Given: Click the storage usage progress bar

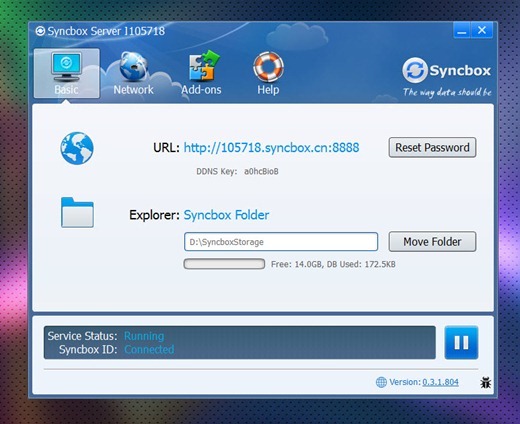Looking at the screenshot, I should [224, 264].
